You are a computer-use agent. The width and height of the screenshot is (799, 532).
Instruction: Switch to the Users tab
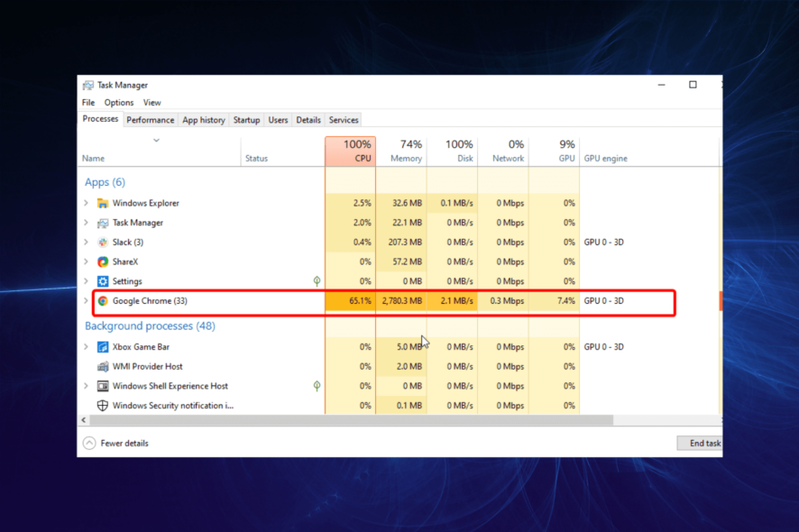(x=279, y=120)
